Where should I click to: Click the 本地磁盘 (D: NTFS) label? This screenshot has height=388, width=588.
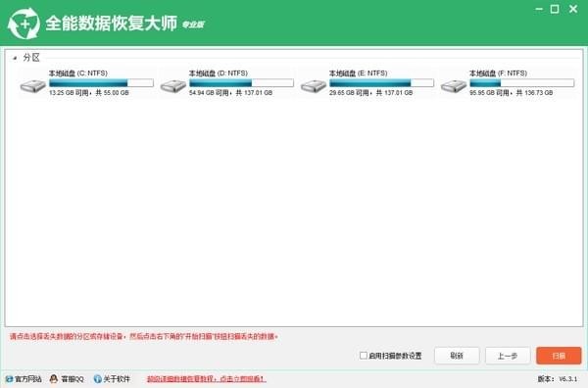[219, 73]
